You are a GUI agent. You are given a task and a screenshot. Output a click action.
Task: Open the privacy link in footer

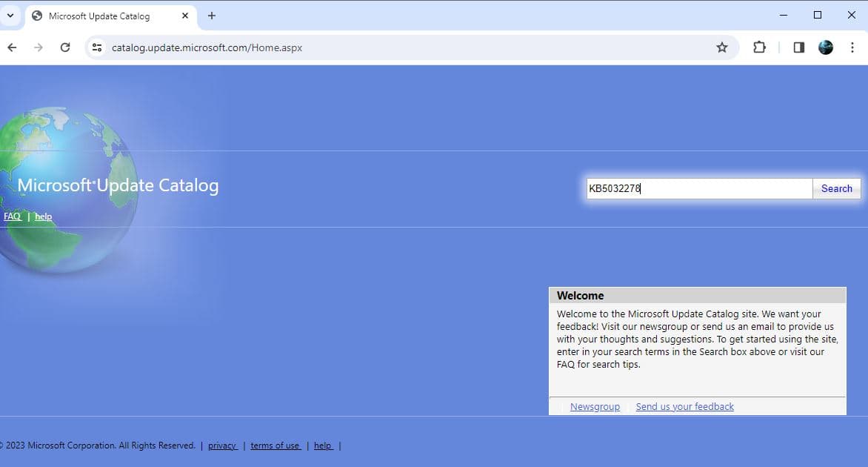pyautogui.click(x=222, y=446)
